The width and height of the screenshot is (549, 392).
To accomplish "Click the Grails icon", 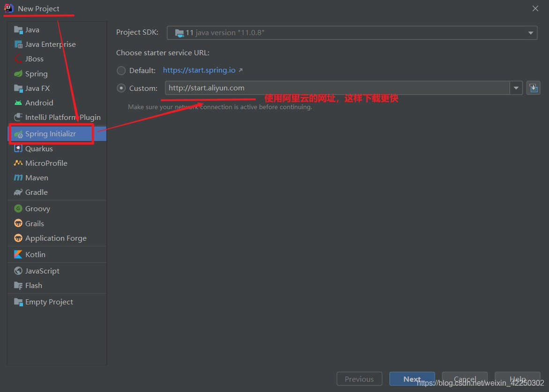I will point(18,223).
